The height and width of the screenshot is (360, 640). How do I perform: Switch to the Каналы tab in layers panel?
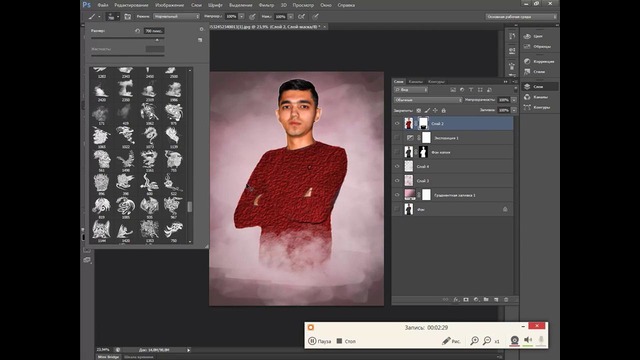coord(416,82)
